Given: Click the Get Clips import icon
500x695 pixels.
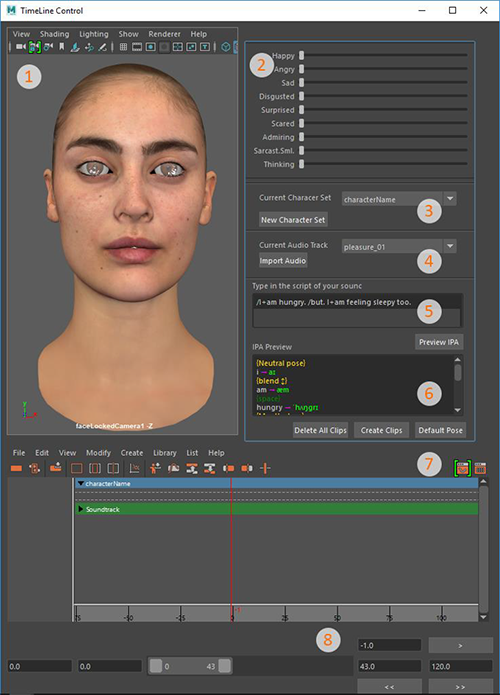Looking at the screenshot, I should click(55, 467).
